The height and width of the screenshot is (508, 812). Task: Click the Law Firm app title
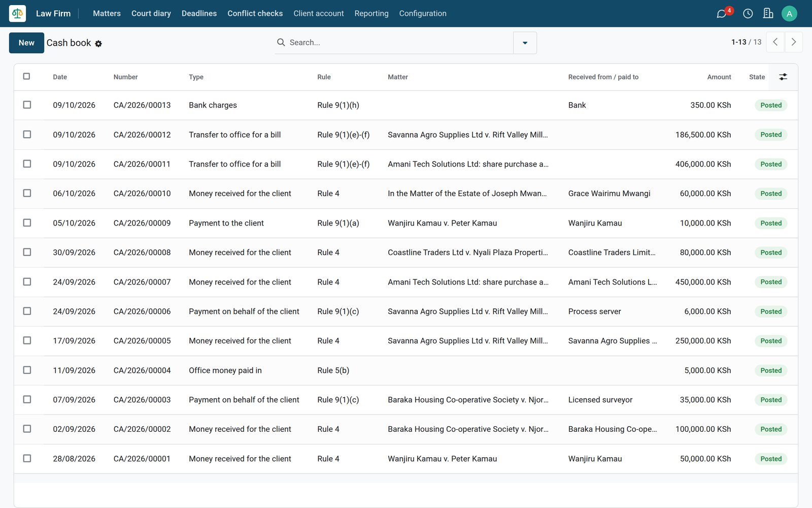[x=53, y=14]
